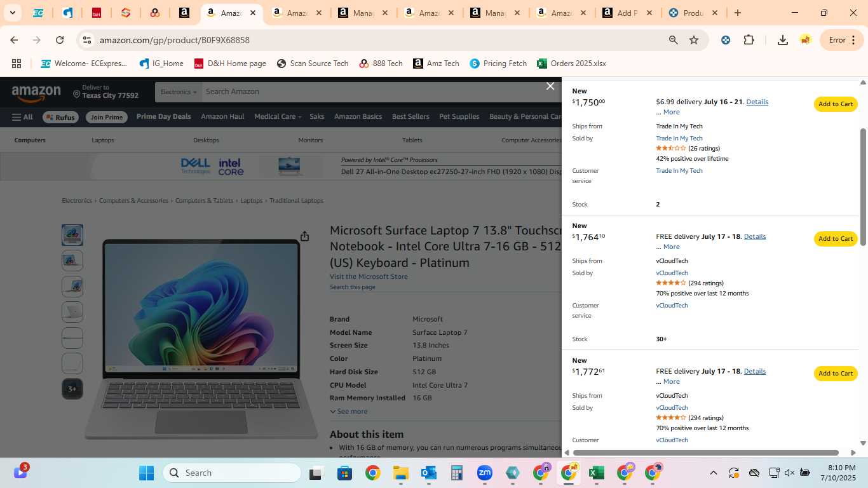Open Trade In My Tech Sold by link

[x=679, y=139]
